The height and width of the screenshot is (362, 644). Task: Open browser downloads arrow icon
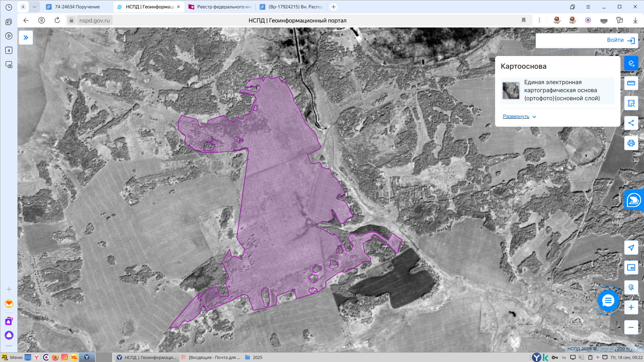(635, 20)
